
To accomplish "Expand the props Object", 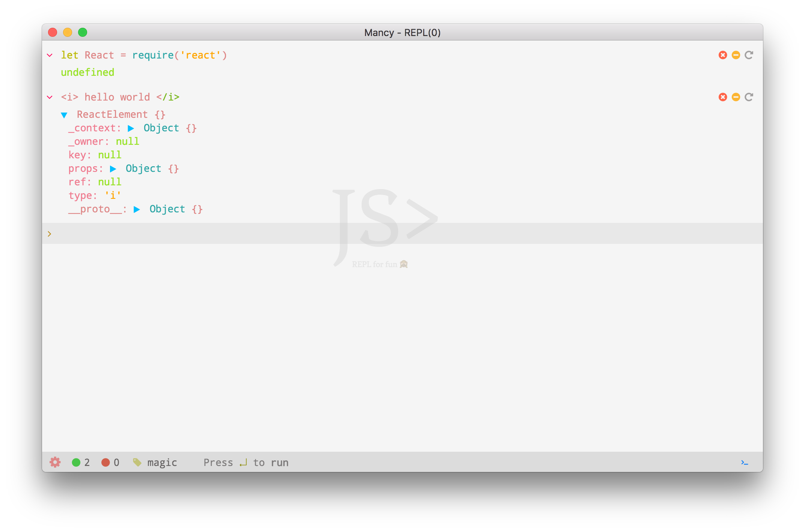I will 113,169.
